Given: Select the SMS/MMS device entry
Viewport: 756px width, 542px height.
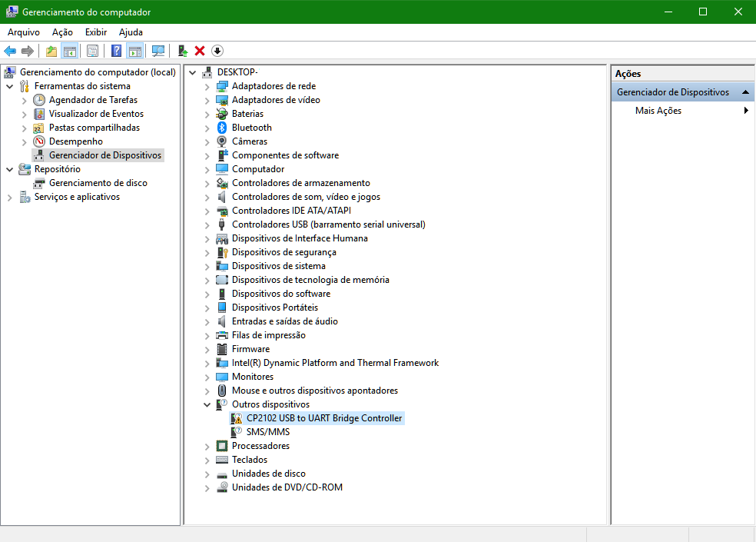Looking at the screenshot, I should pyautogui.click(x=268, y=432).
